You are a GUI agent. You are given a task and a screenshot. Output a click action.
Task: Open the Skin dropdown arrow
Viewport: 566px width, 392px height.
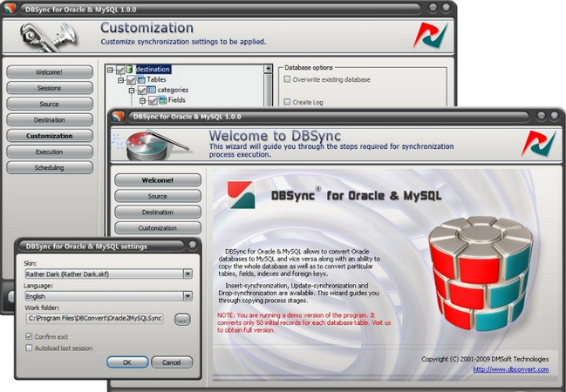click(x=188, y=274)
